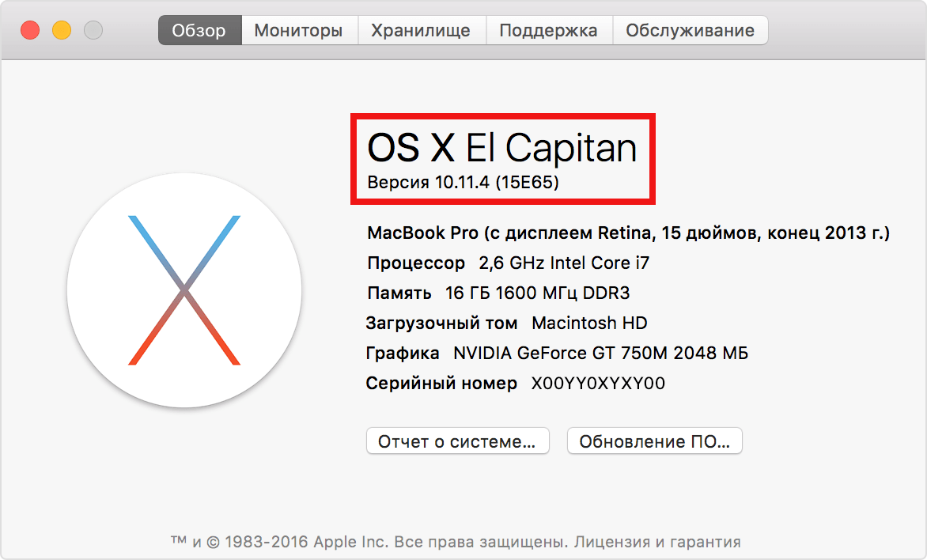This screenshot has width=927, height=560.
Task: Click the Процессор 2,6 GHz Intel Core i7 line
Action: (508, 263)
